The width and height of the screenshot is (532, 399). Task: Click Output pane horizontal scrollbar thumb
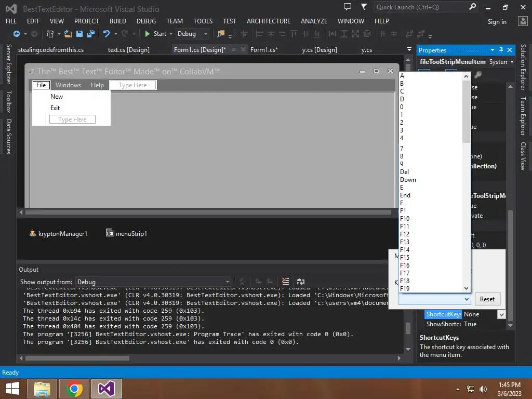tap(77, 358)
